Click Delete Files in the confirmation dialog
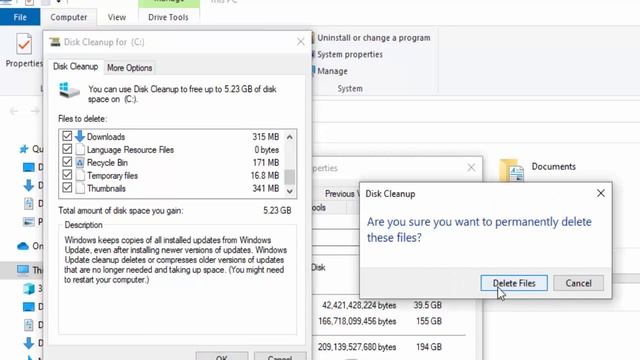This screenshot has width=640, height=360. [514, 283]
